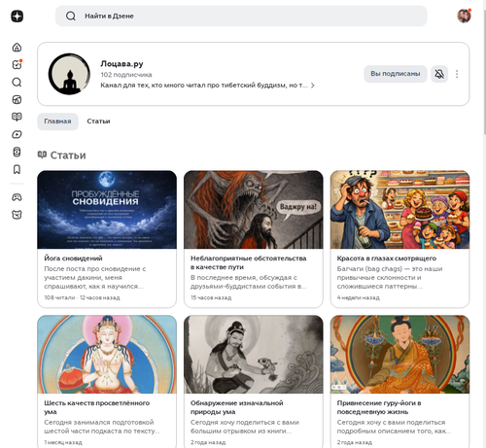The width and height of the screenshot is (486, 448).
Task: Toggle channel notifications bell
Action: coord(439,74)
